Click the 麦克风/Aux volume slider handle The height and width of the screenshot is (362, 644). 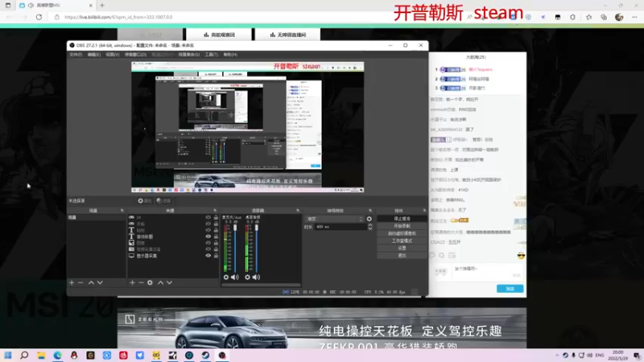tap(235, 228)
